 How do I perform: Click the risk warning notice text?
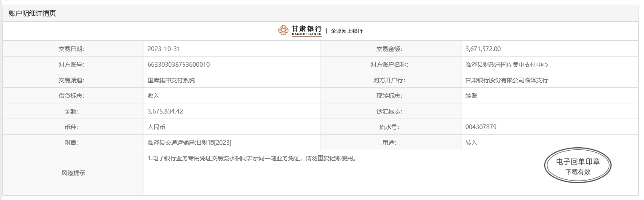(x=251, y=159)
